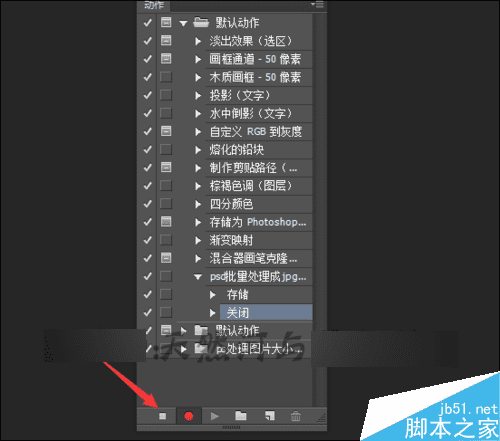The height and width of the screenshot is (441, 500).
Task: Play the selected action
Action: coord(215,416)
